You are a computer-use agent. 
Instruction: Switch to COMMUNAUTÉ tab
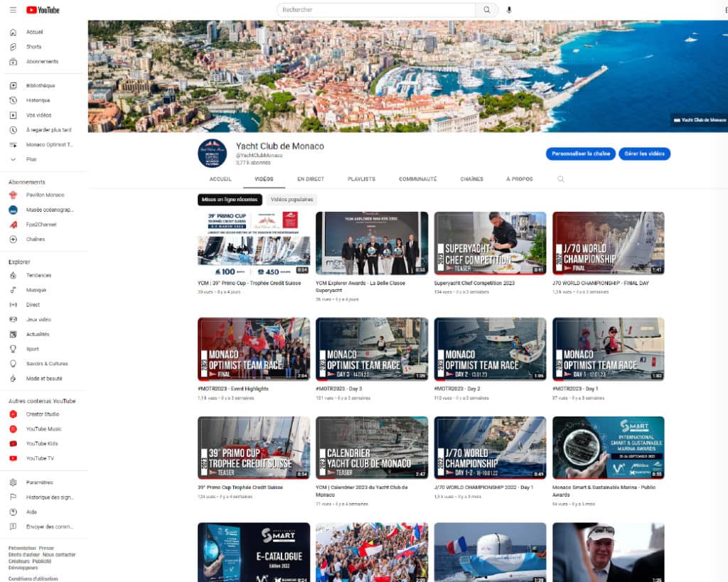(x=418, y=179)
